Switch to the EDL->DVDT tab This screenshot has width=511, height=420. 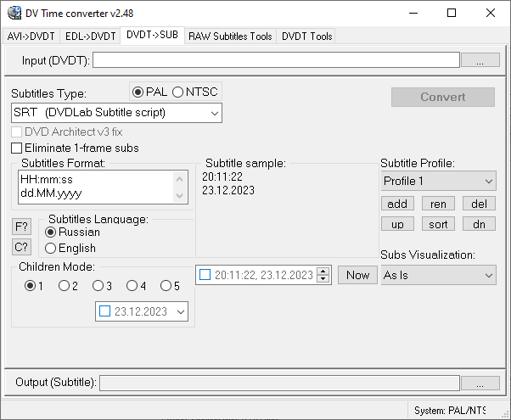pyautogui.click(x=90, y=36)
